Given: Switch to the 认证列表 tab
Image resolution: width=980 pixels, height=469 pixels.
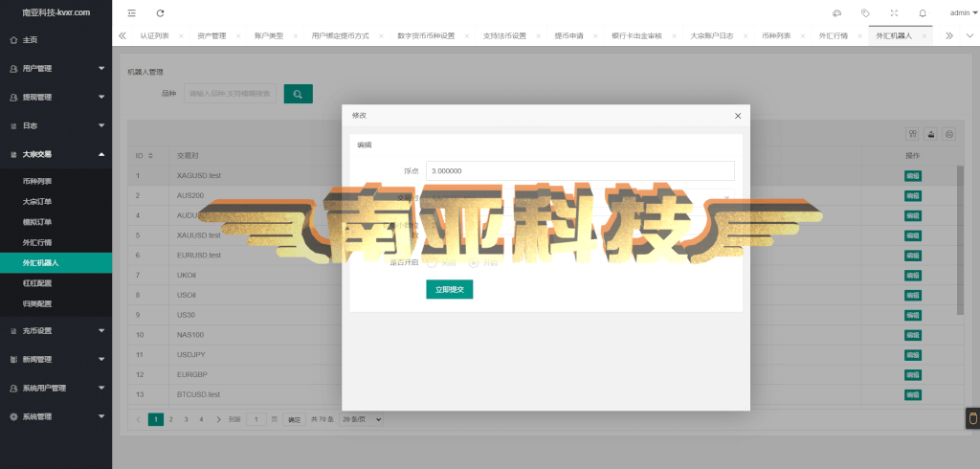Looking at the screenshot, I should tap(154, 35).
